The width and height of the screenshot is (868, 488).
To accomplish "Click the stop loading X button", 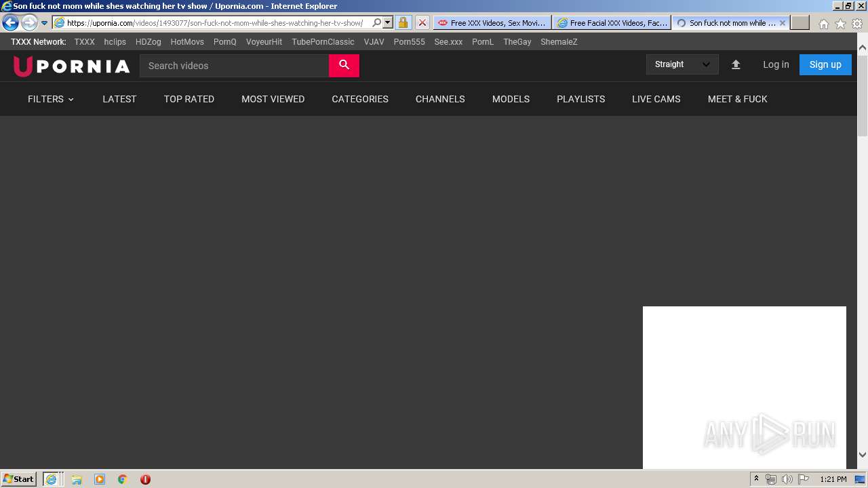I will [422, 22].
